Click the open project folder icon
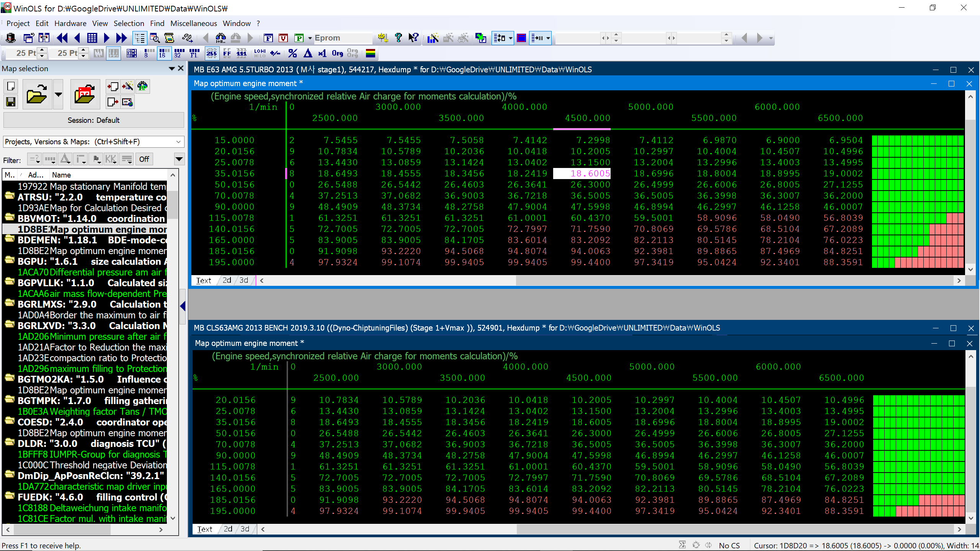980x551 pixels. point(37,94)
